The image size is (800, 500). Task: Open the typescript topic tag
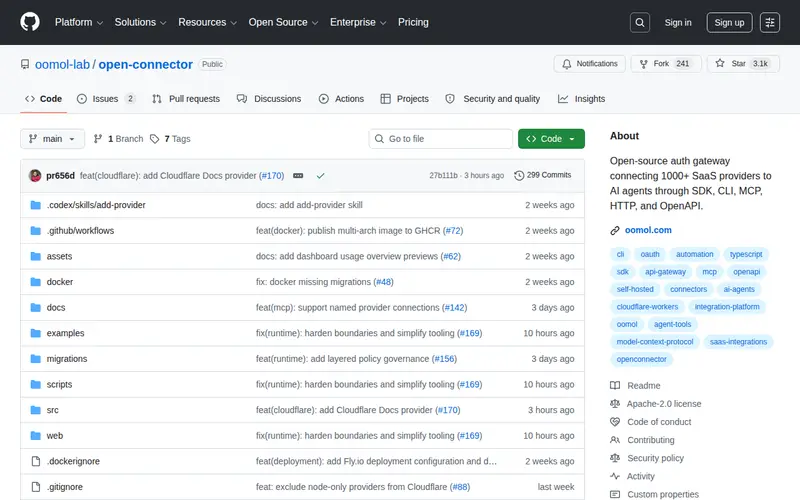point(746,254)
